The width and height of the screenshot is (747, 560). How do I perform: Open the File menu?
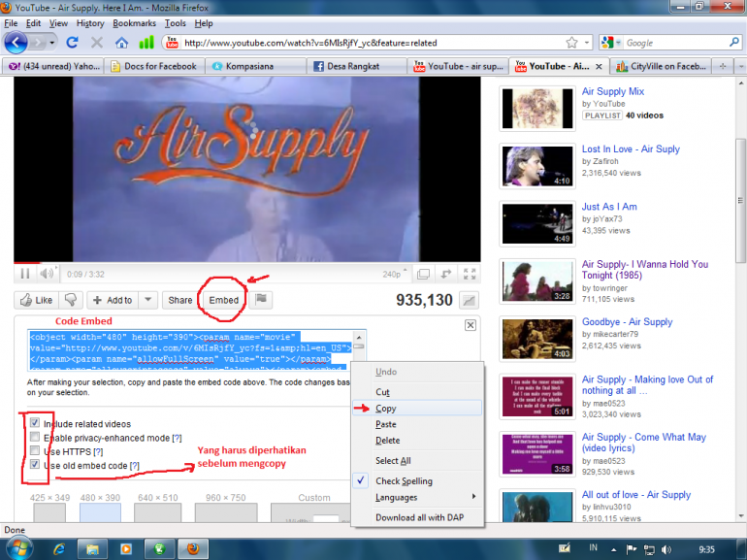[x=11, y=23]
